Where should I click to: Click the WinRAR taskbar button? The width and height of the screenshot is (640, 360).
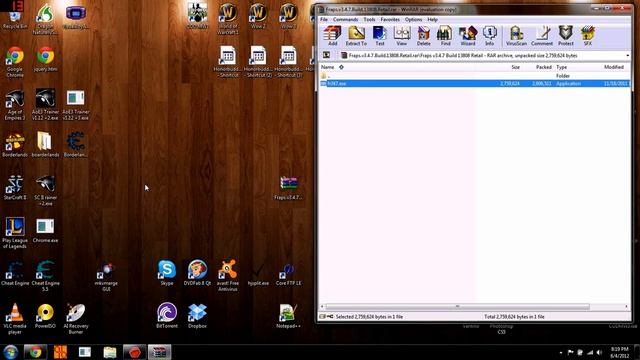[159, 352]
